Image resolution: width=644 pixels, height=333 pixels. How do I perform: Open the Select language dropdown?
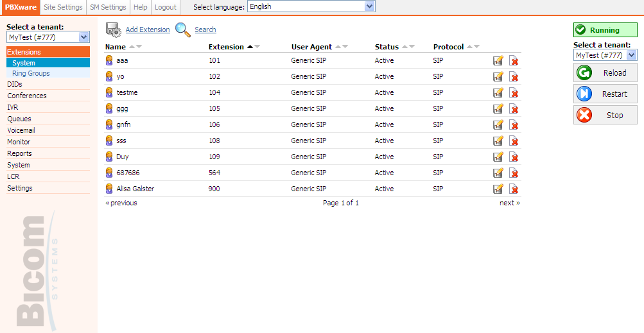[x=311, y=6]
